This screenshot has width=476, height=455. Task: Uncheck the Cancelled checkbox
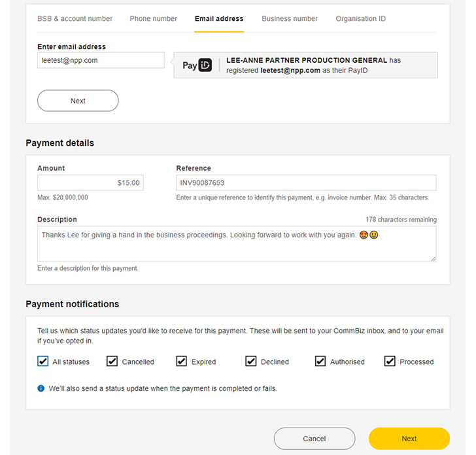tap(112, 361)
